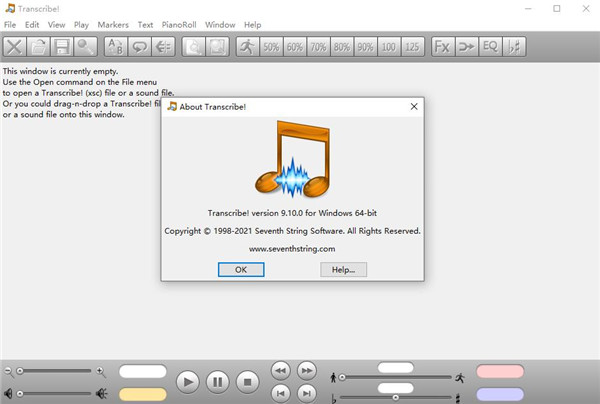Click the Transcribe! music note logo image

click(x=293, y=159)
